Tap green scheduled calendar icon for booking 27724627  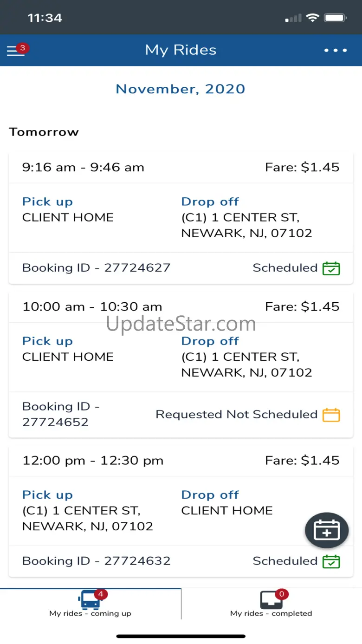(331, 268)
